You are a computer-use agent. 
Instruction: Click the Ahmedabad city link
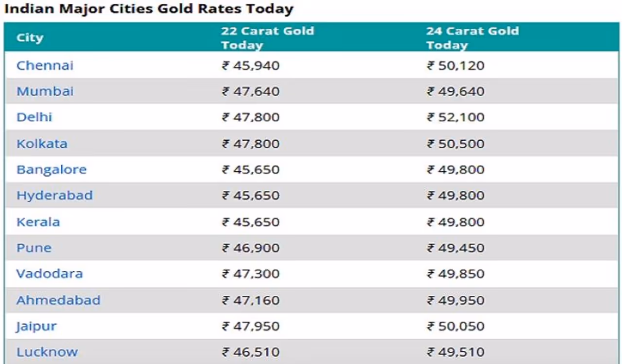tap(58, 300)
